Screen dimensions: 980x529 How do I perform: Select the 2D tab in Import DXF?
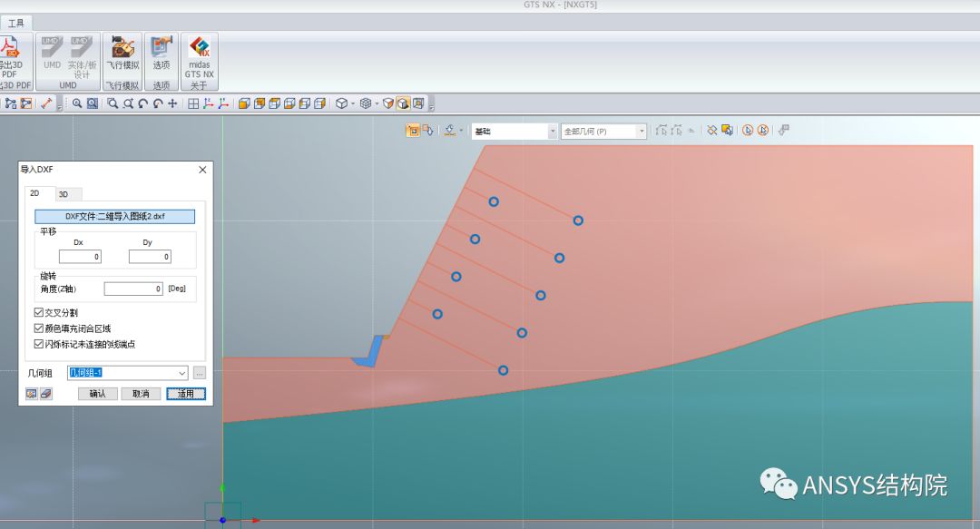(35, 193)
